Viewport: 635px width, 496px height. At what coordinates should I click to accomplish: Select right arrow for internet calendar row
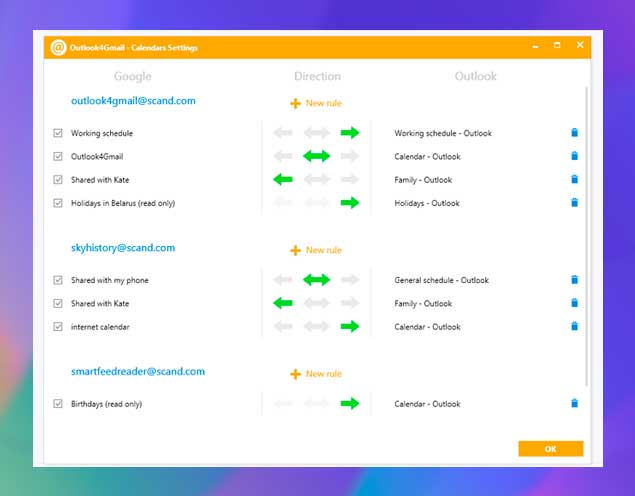pyautogui.click(x=349, y=326)
